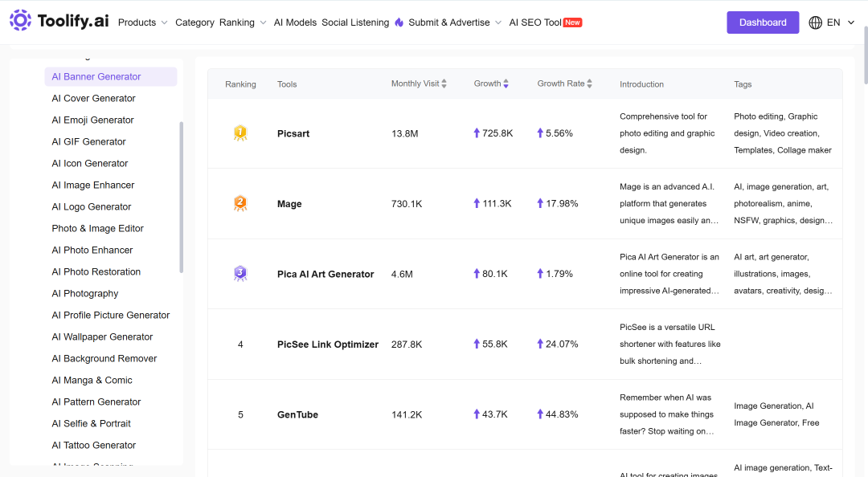The image size is (868, 477).
Task: Open the Category menu
Action: click(194, 22)
